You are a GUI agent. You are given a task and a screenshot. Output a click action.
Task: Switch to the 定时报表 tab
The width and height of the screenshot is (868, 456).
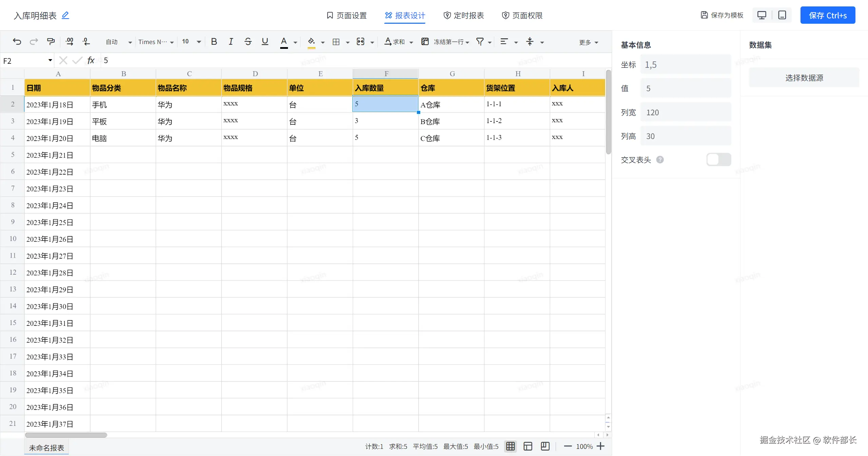coord(464,16)
